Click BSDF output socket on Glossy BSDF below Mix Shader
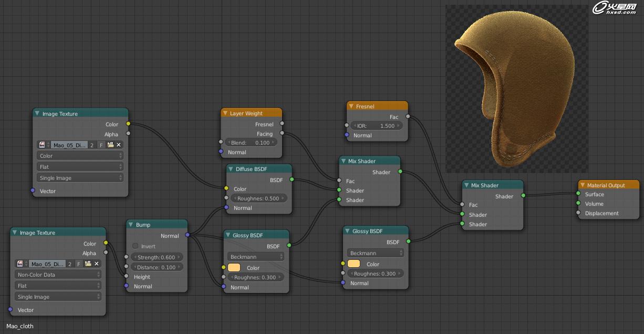644x334 pixels. pyautogui.click(x=408, y=241)
